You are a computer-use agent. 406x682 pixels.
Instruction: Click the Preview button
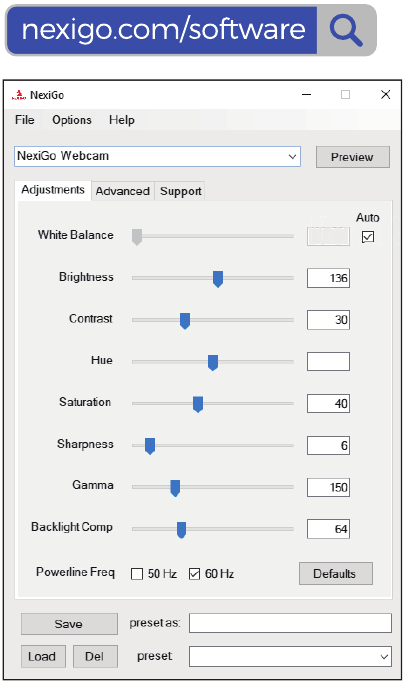(x=352, y=157)
